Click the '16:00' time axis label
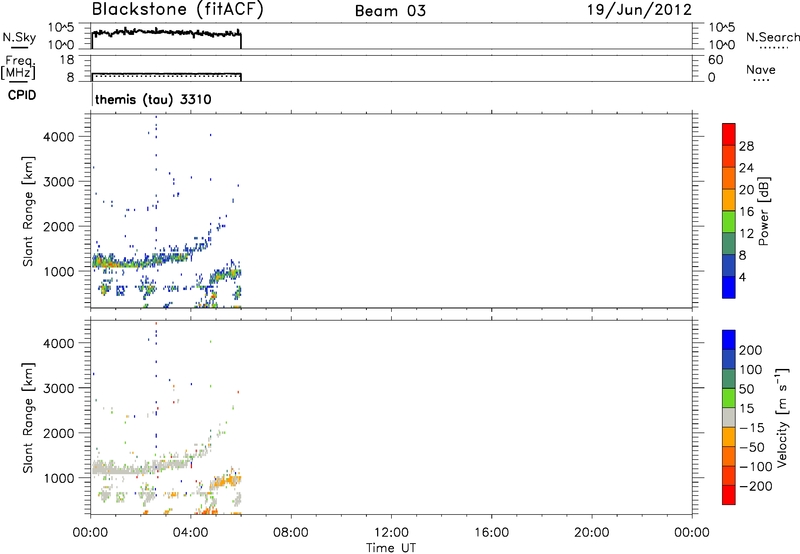 click(491, 533)
